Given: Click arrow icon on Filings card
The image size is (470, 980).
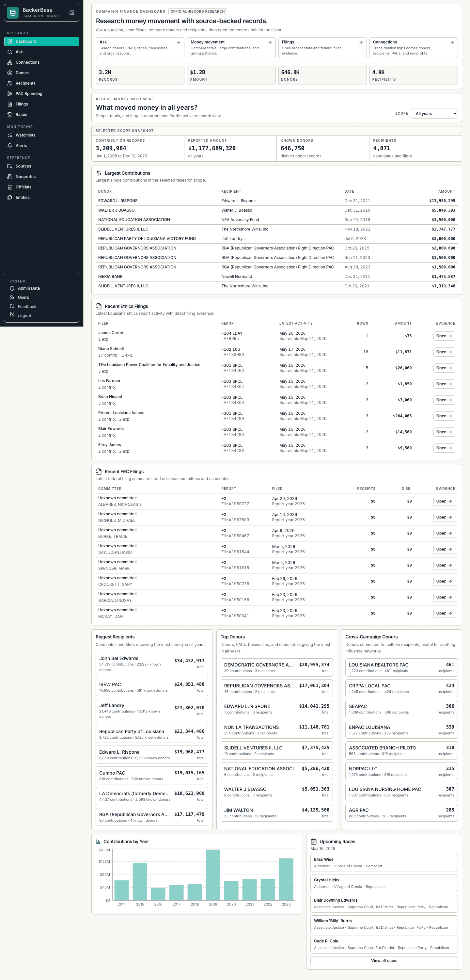Looking at the screenshot, I should click(361, 42).
